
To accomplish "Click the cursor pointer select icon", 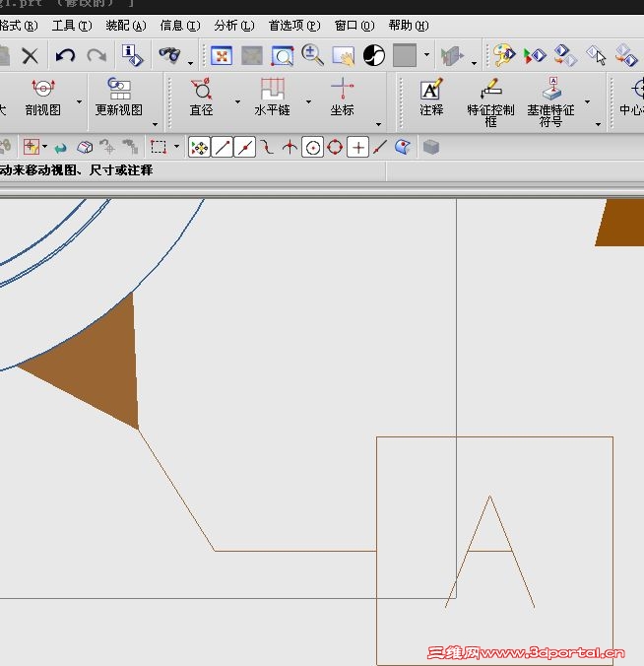I will (x=596, y=55).
